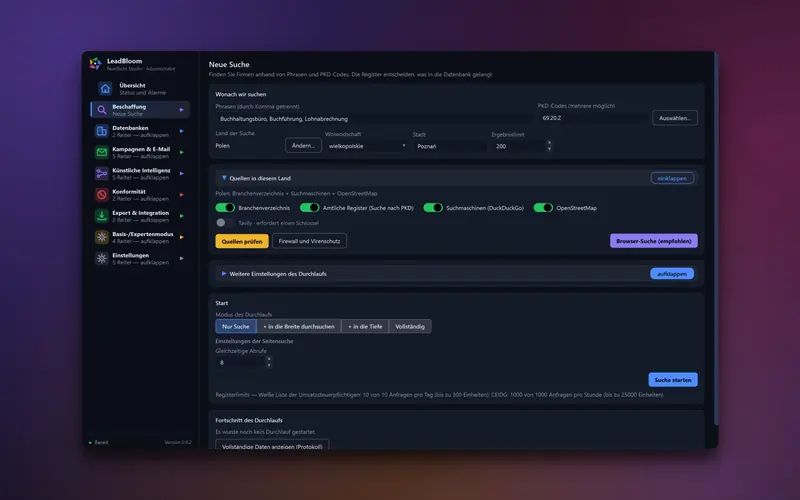Click the Neue Suche heading
Viewport: 800px width, 500px height.
coord(229,64)
